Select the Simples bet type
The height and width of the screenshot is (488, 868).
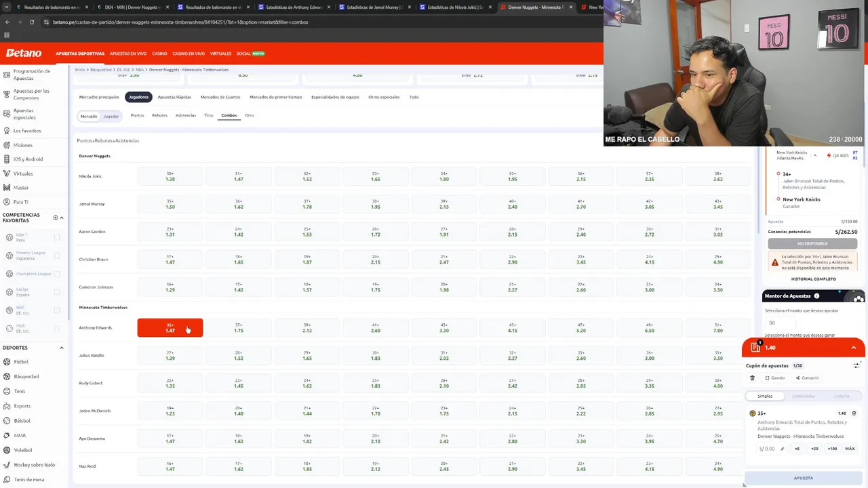coord(765,396)
